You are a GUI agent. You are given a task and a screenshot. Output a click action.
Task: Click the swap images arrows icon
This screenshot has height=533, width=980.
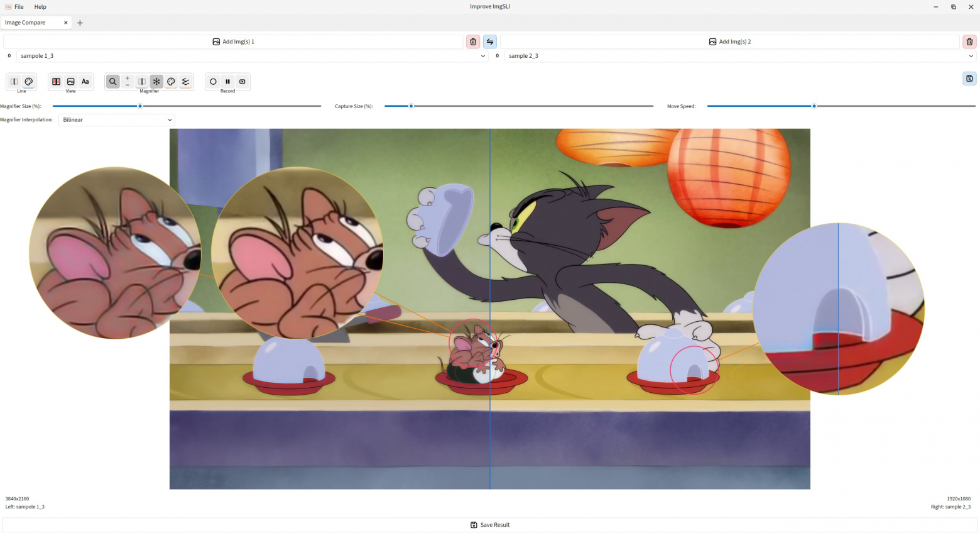[x=490, y=41]
